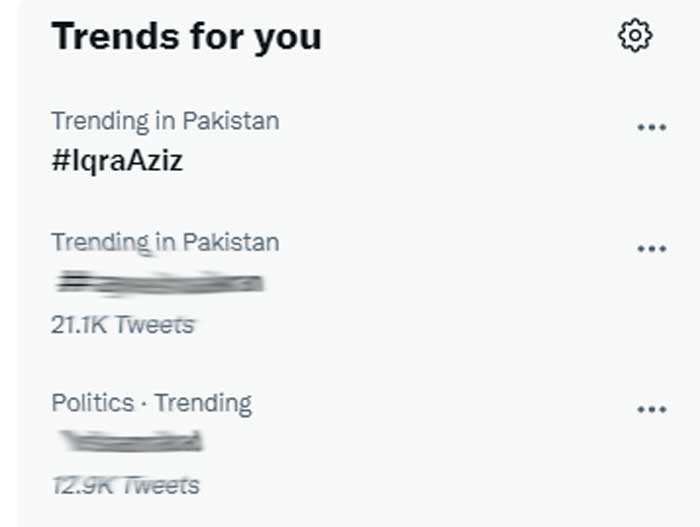Click "Trending in Pakistan" above #IqraAziz
Viewport: 700px width, 527px height.
(165, 122)
